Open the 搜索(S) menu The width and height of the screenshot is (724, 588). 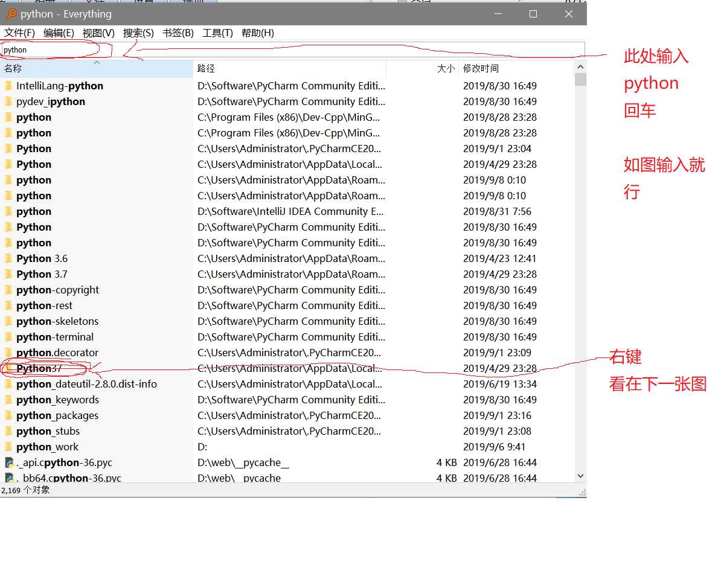[x=138, y=33]
